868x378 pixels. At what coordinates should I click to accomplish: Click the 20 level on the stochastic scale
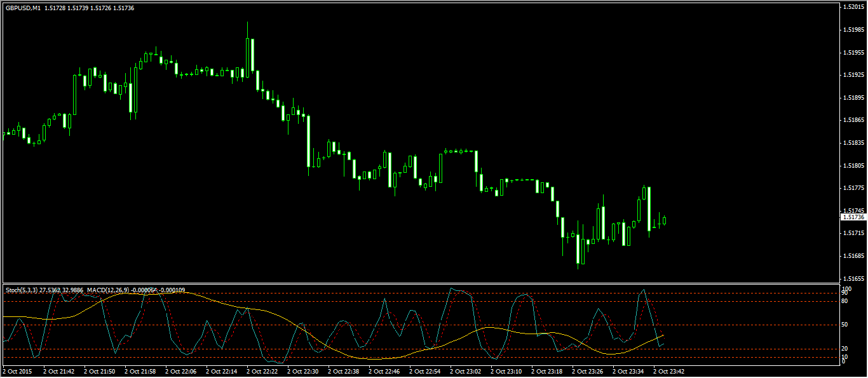(x=845, y=349)
